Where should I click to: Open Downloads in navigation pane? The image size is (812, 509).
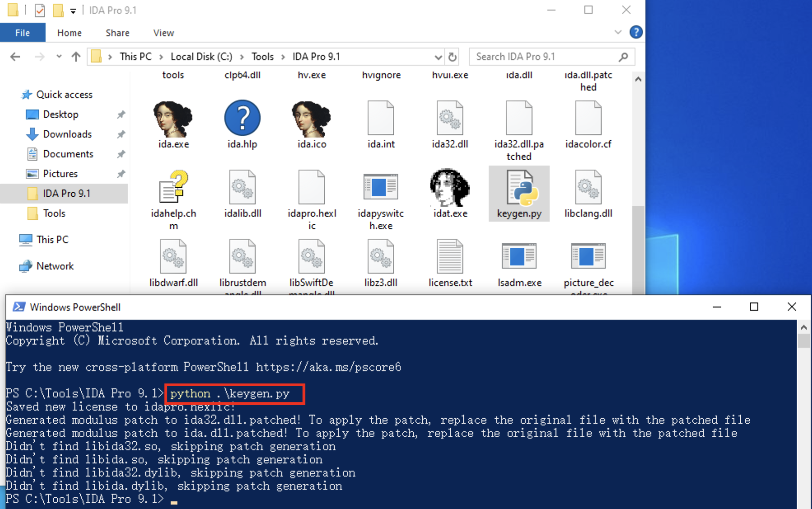[67, 134]
